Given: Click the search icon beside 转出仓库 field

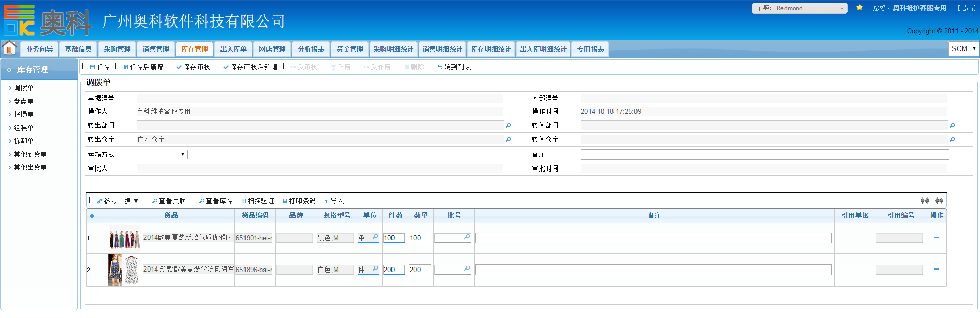Looking at the screenshot, I should [x=508, y=139].
